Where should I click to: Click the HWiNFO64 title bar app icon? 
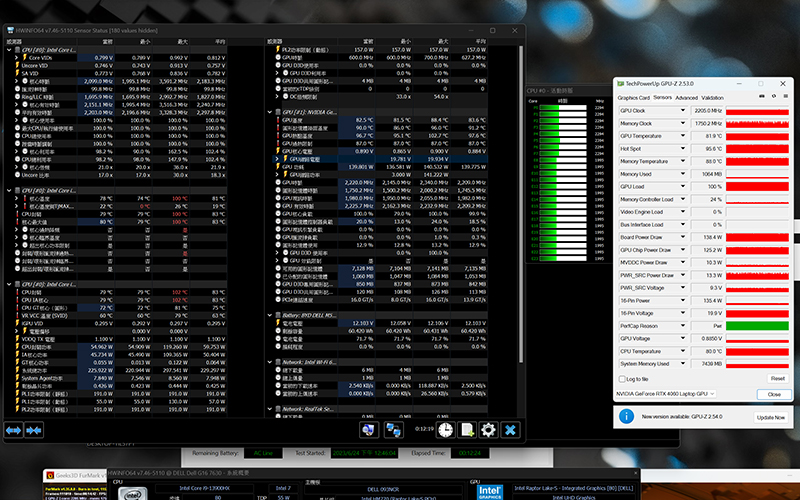coord(11,30)
